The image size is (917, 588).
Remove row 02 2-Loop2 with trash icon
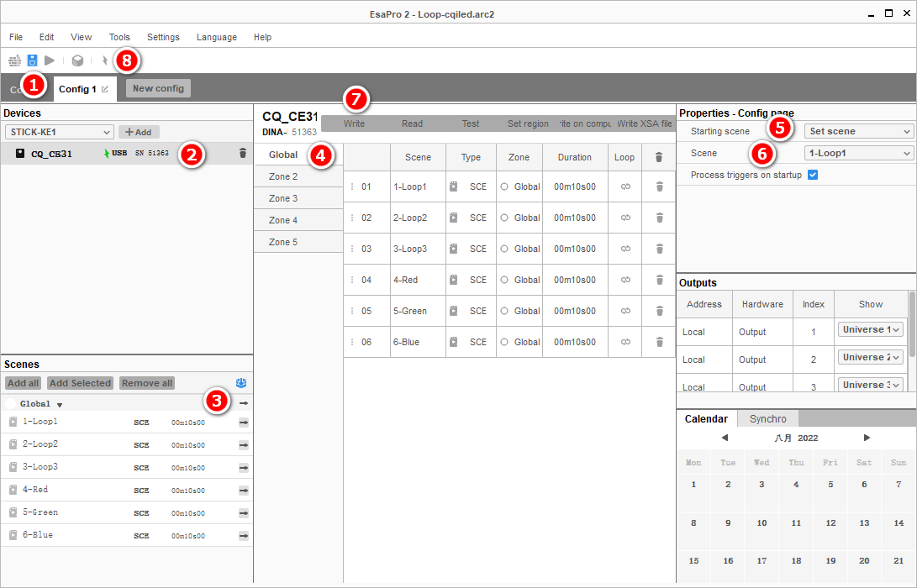coord(659,218)
